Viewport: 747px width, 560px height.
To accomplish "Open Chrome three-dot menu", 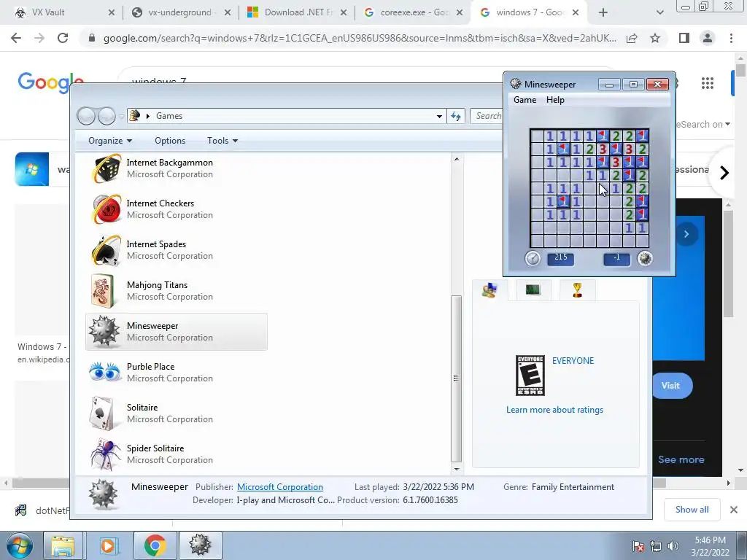I will (731, 38).
